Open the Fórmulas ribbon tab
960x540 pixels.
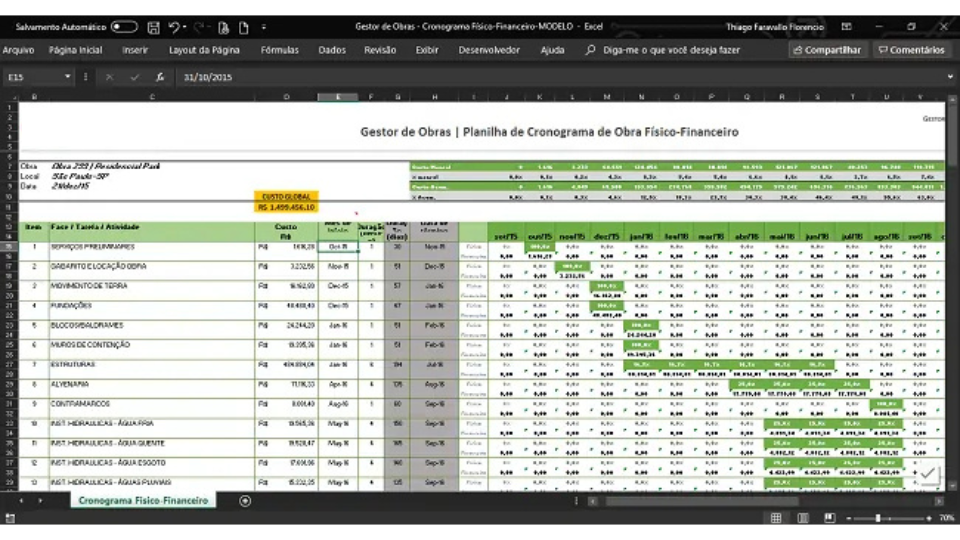pyautogui.click(x=279, y=50)
